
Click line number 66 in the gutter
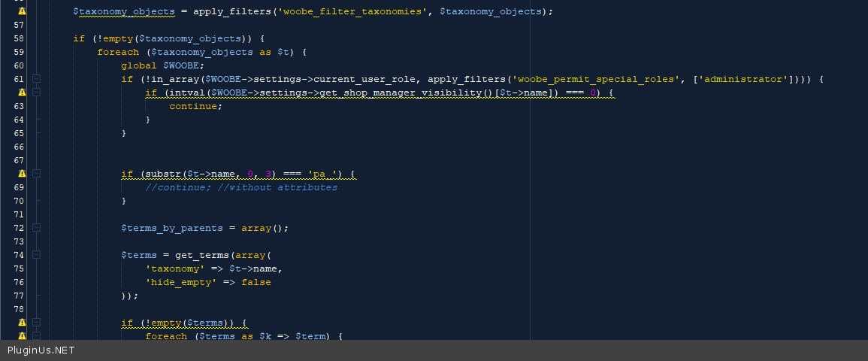click(20, 147)
